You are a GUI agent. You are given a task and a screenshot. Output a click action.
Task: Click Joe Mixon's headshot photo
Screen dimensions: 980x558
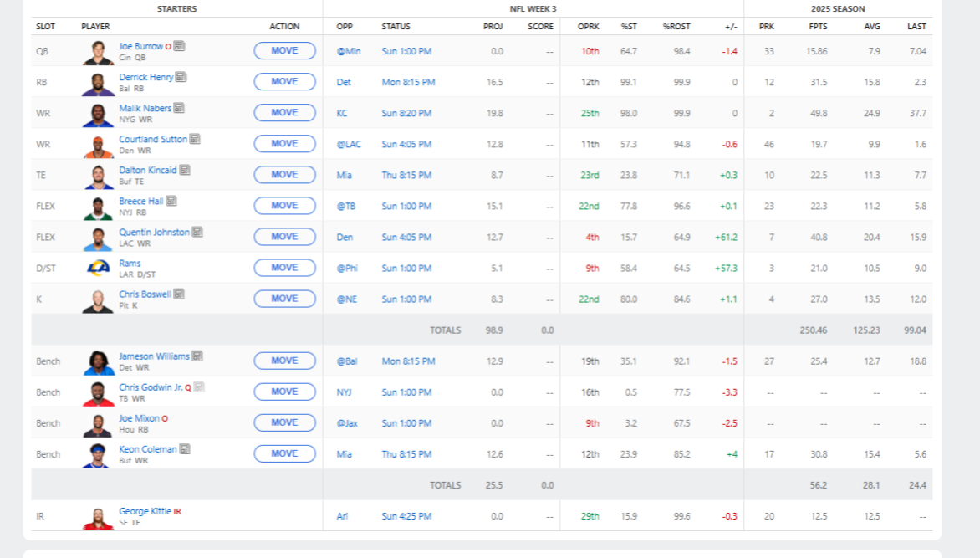(98, 425)
